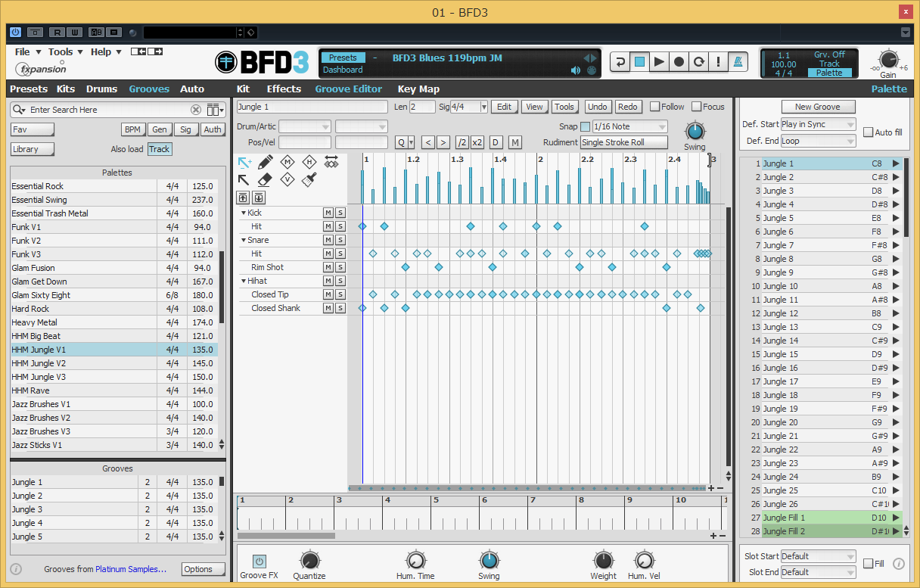Clear the search field with X icon
The height and width of the screenshot is (588, 920).
(196, 110)
